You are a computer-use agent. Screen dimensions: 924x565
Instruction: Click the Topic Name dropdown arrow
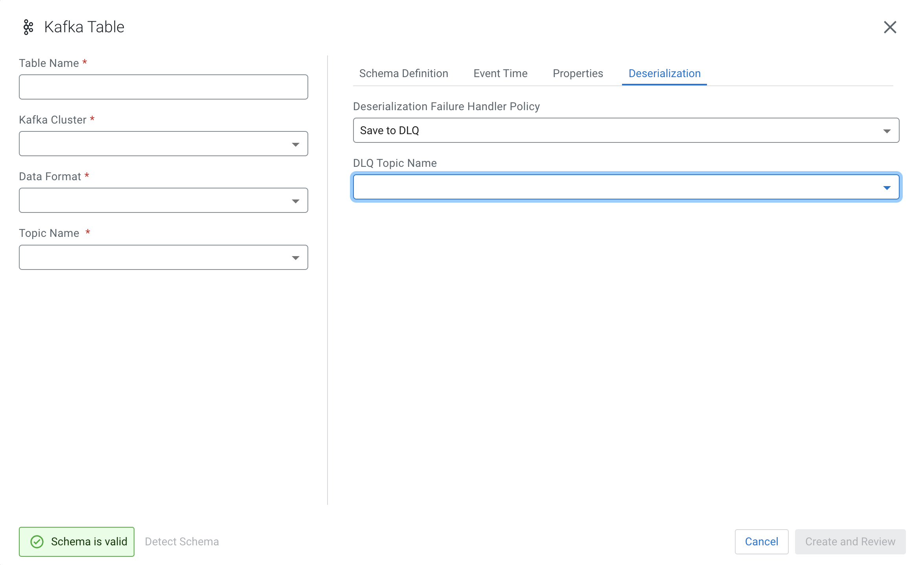(295, 258)
